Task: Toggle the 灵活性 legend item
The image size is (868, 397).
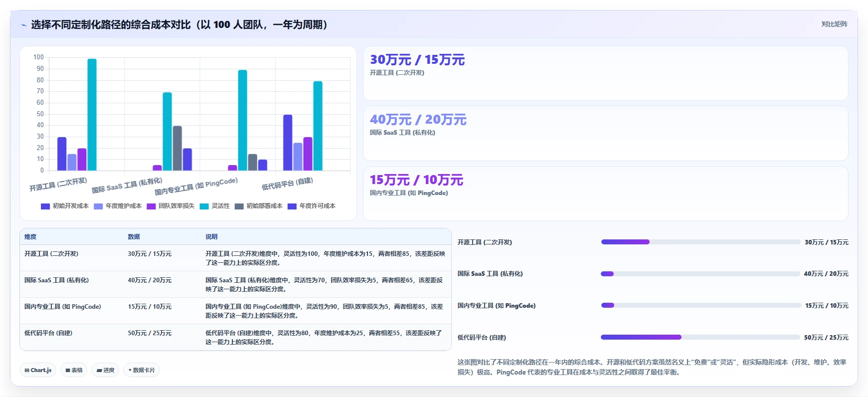Action: (214, 206)
